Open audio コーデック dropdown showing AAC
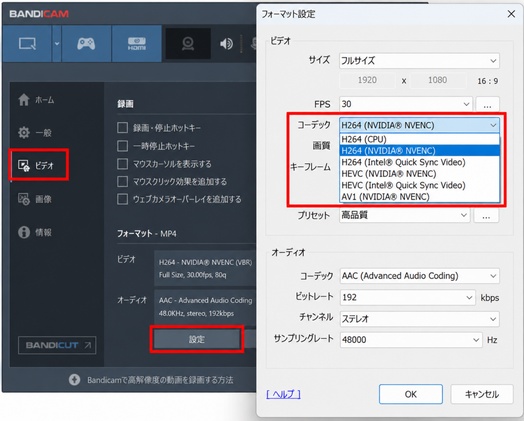Screen dimensions: 524x421 click(419, 276)
